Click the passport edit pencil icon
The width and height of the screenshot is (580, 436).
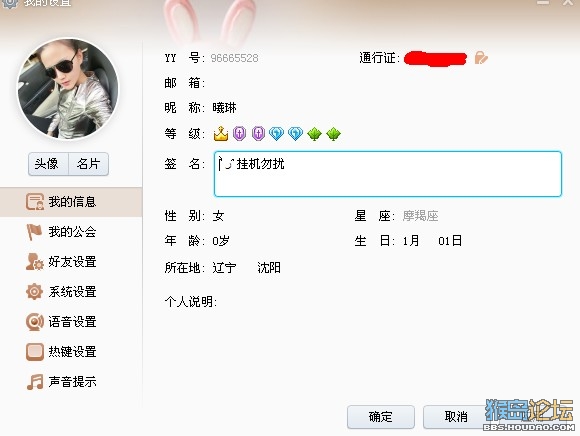click(x=481, y=58)
